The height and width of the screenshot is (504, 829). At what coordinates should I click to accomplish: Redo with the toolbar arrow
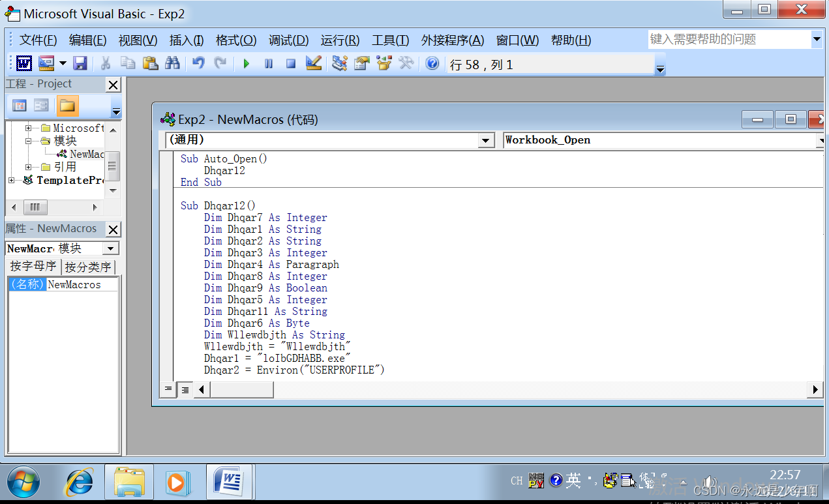[x=220, y=64]
